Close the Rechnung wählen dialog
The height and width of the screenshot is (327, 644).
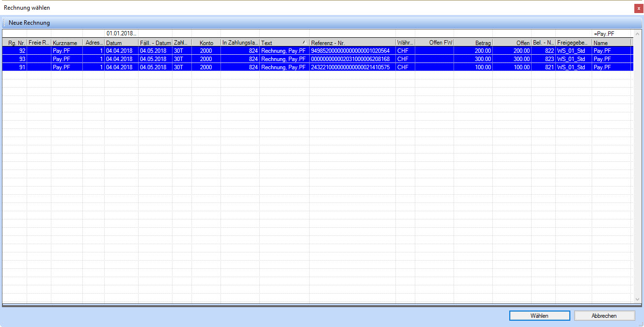pos(639,8)
